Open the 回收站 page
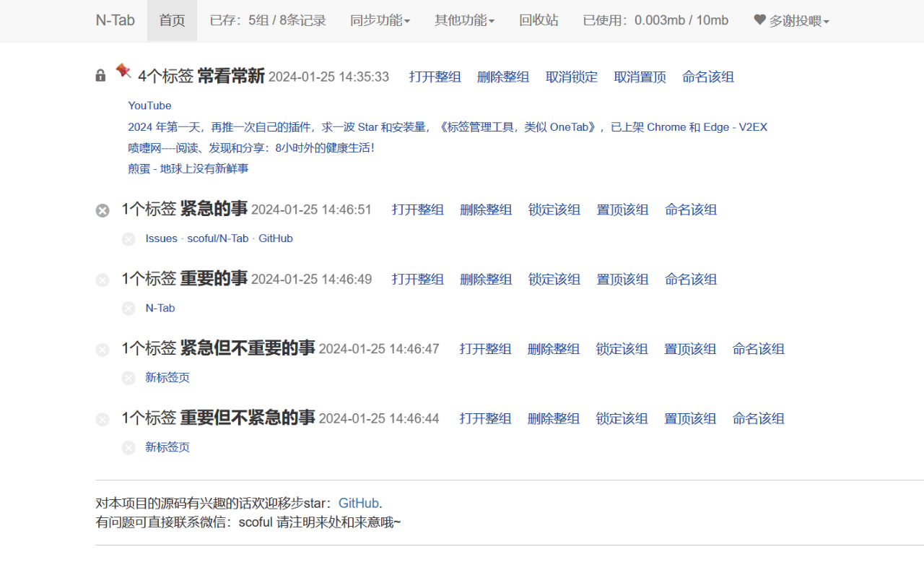 539,20
